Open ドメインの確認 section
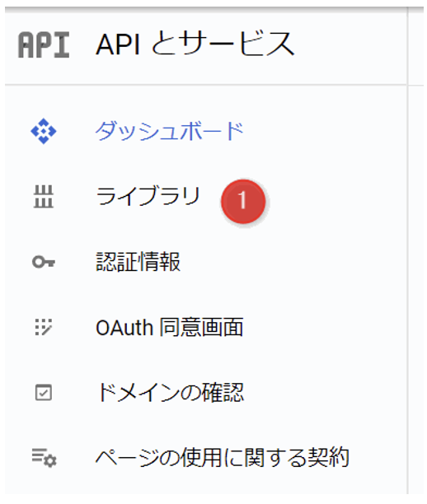The height and width of the screenshot is (504, 427). 171,393
